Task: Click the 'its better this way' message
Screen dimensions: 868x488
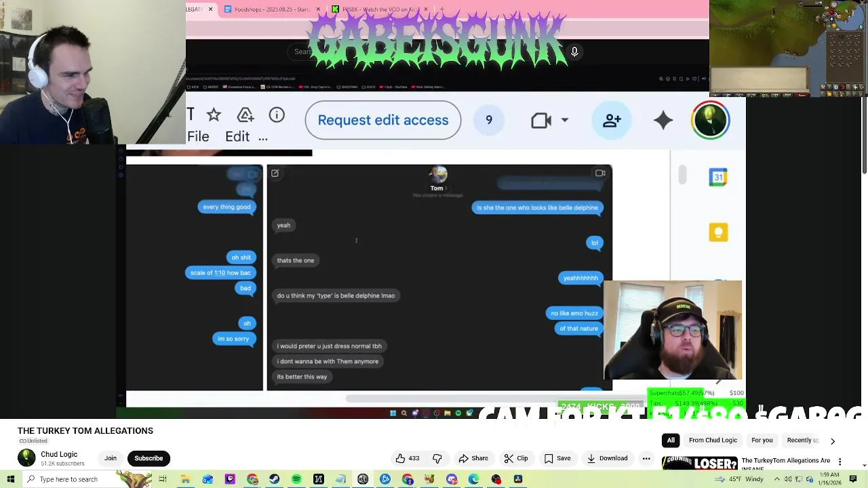Action: click(x=302, y=377)
